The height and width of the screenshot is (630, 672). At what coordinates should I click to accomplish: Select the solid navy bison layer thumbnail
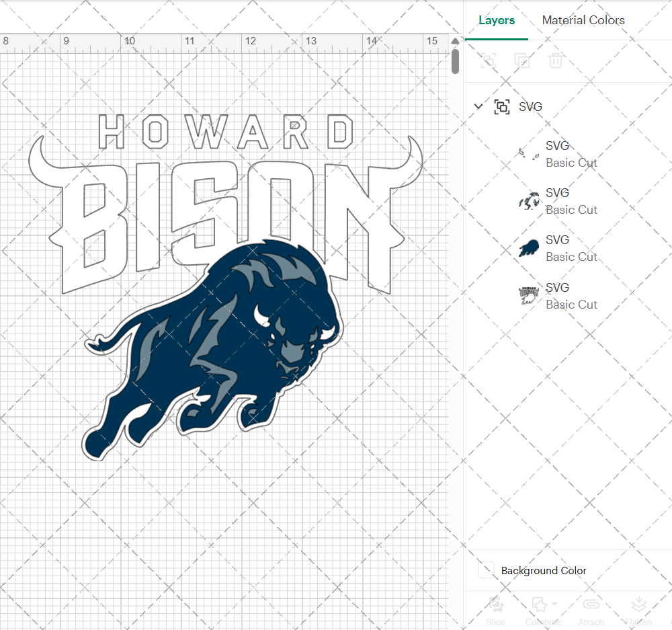pyautogui.click(x=529, y=248)
